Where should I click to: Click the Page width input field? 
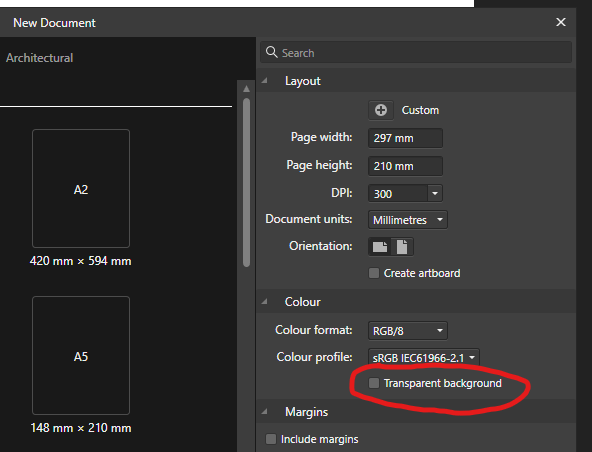click(405, 138)
